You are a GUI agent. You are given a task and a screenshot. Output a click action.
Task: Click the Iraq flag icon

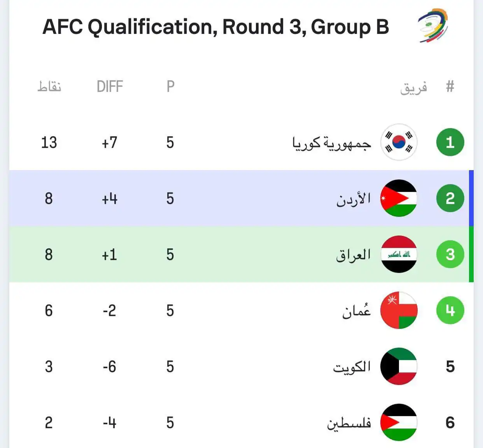[x=399, y=255]
